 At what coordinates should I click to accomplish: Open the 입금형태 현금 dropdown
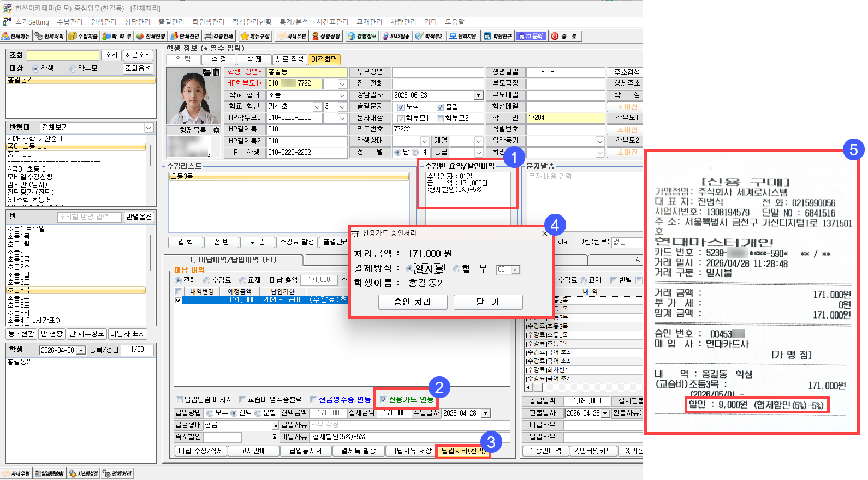[x=275, y=425]
